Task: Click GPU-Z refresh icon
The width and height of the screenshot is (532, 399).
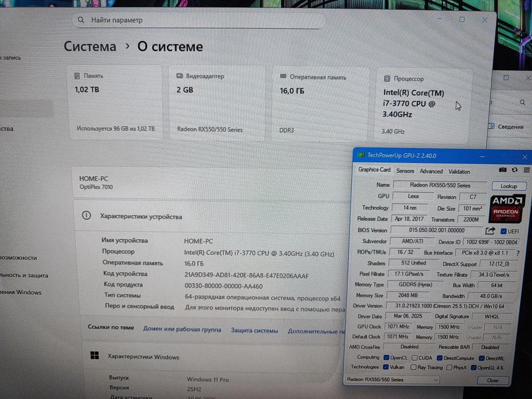Action: coord(515,170)
